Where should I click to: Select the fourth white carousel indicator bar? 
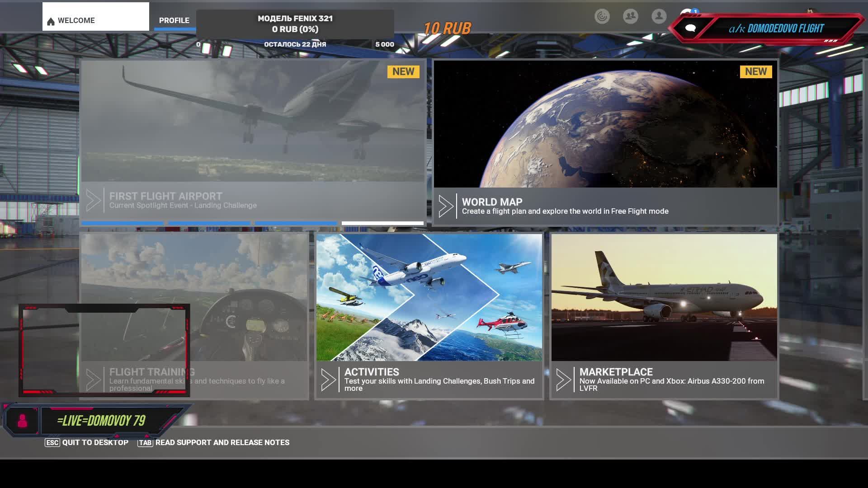click(x=382, y=223)
